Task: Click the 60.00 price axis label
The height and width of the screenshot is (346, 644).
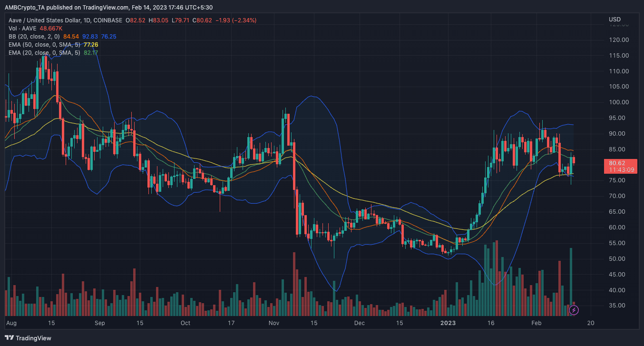Action: [617, 227]
